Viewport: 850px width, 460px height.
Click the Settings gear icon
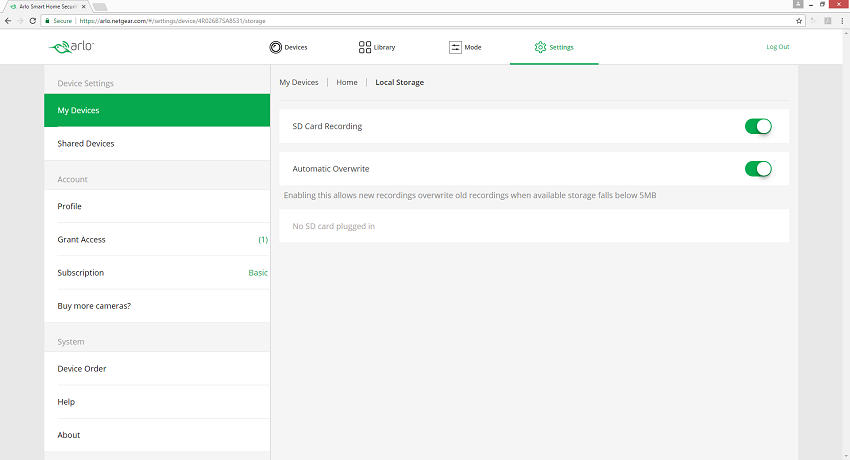540,47
